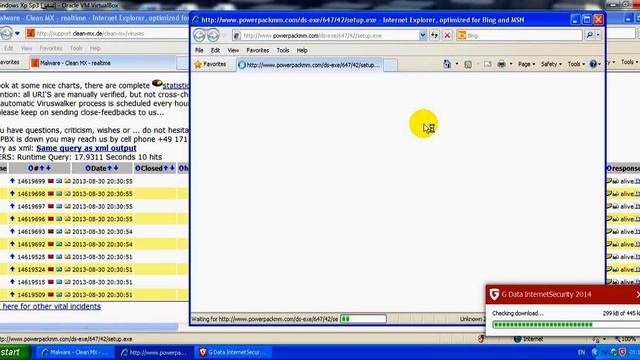Switch to Malware - Clean MX taskbar button
This screenshot has height=360, width=640.
tap(75, 352)
